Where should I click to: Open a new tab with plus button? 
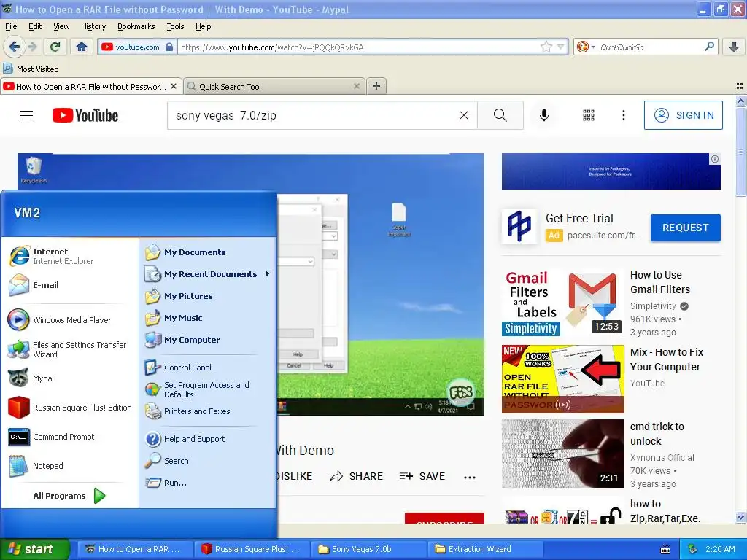tap(376, 86)
